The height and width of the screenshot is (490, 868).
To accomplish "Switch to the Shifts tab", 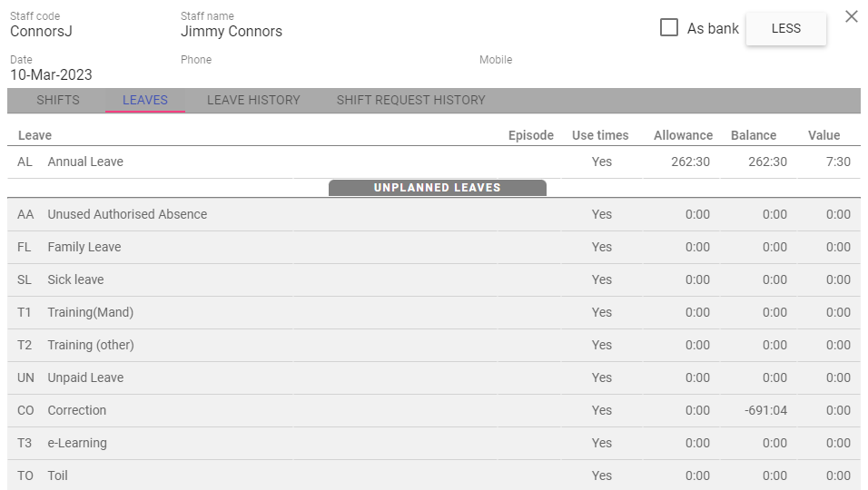I will click(x=58, y=100).
